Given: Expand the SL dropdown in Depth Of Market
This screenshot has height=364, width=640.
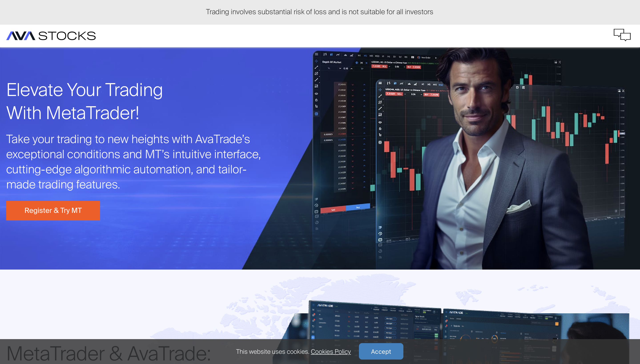Looking at the screenshot, I should click(340, 68).
